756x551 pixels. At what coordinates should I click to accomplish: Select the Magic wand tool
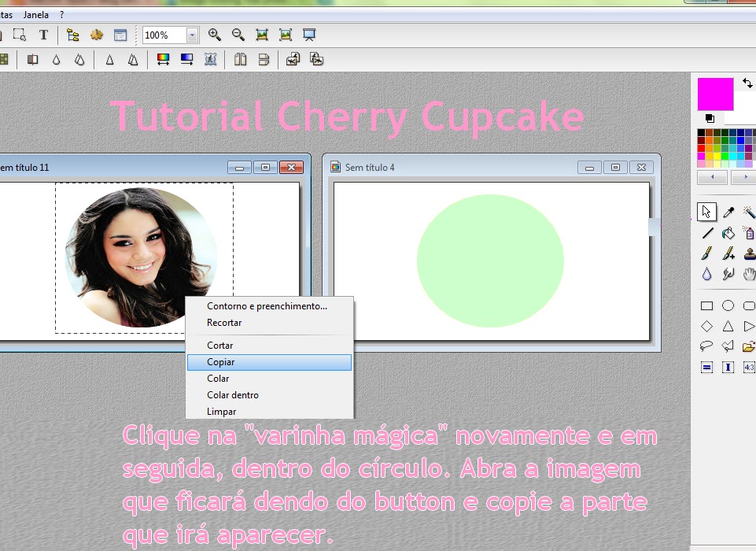(x=749, y=212)
